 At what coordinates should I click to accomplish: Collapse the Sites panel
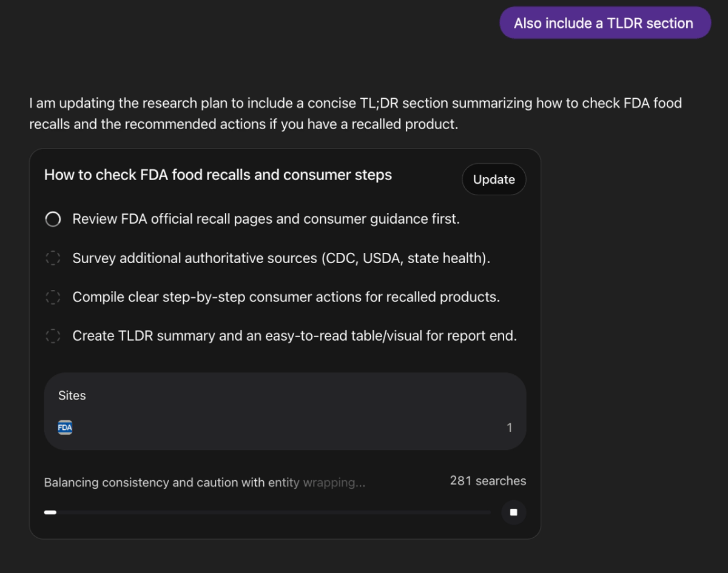72,395
